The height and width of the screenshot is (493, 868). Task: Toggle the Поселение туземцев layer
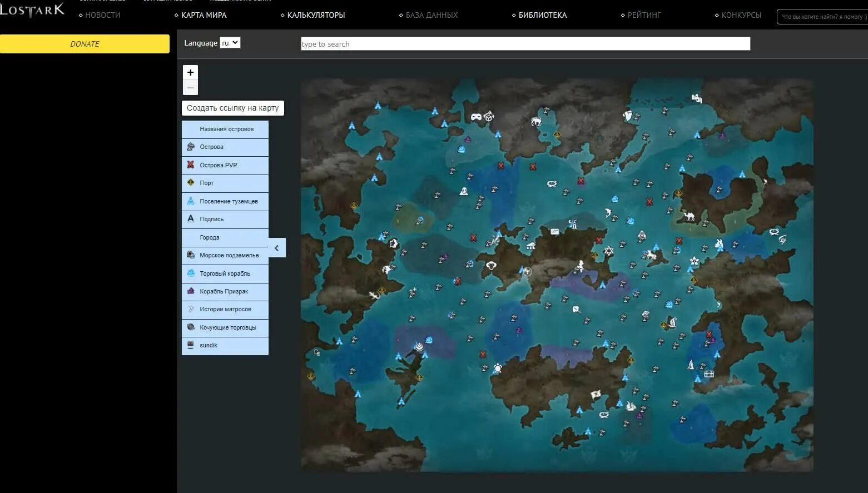coord(225,201)
